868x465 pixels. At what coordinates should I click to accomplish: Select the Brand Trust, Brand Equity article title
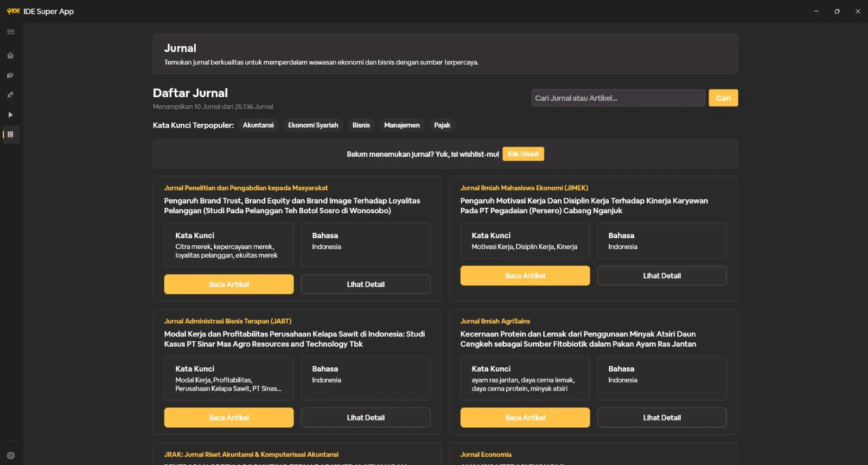click(x=292, y=206)
